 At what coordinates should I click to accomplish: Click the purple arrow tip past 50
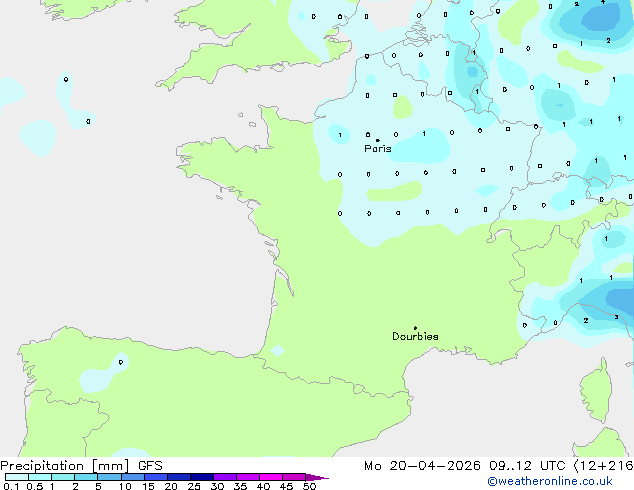[317, 477]
